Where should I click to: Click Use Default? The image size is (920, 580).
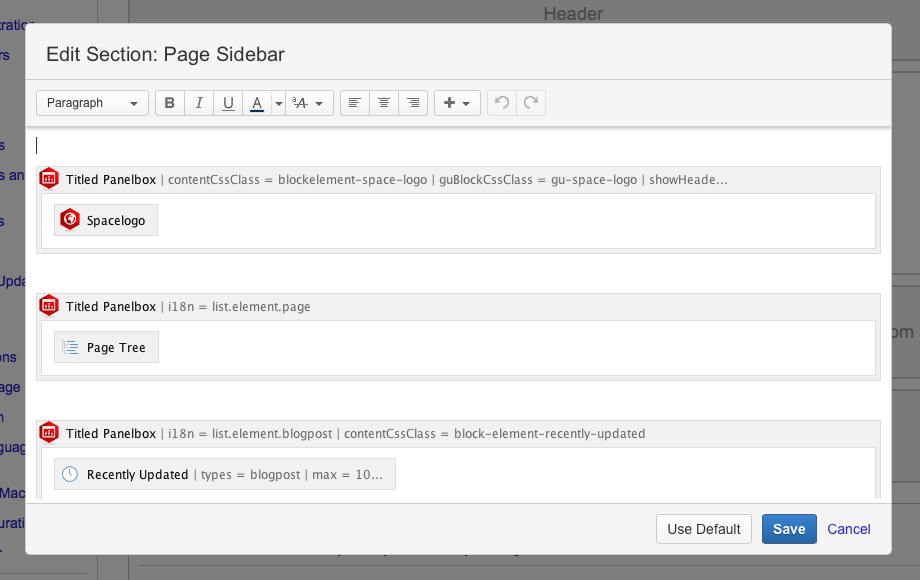[704, 529]
